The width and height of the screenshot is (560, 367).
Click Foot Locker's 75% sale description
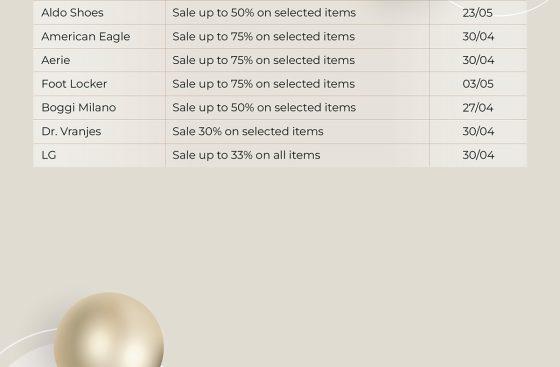[x=264, y=84]
